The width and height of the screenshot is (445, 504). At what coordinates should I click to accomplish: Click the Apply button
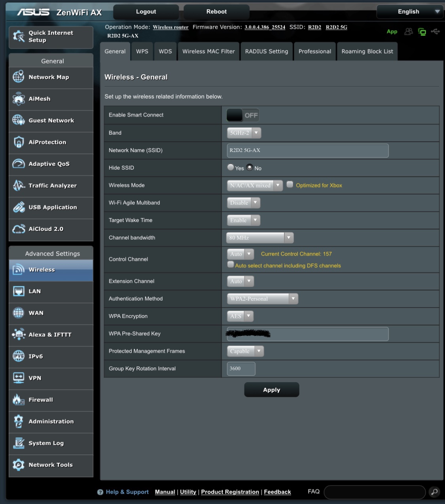point(272,390)
